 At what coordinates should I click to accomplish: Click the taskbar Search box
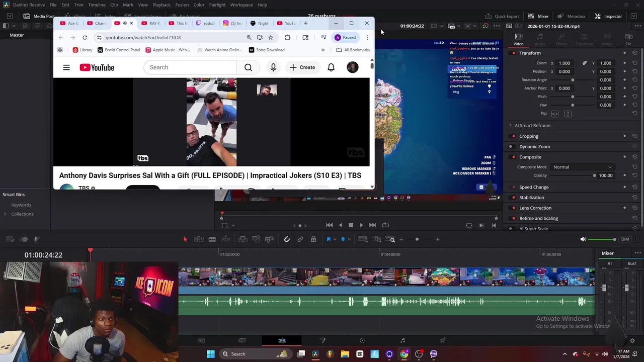256,354
